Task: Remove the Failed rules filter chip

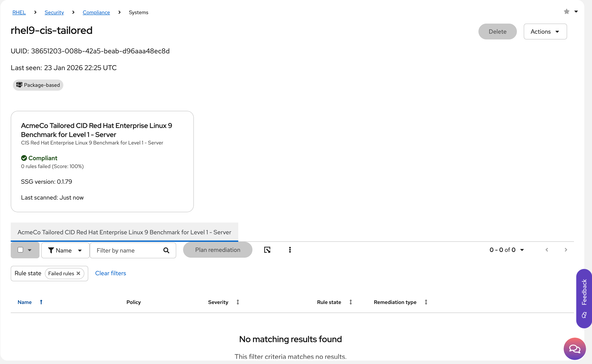Action: (x=78, y=273)
